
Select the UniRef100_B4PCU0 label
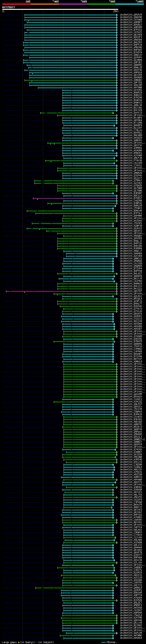coord(131,244)
